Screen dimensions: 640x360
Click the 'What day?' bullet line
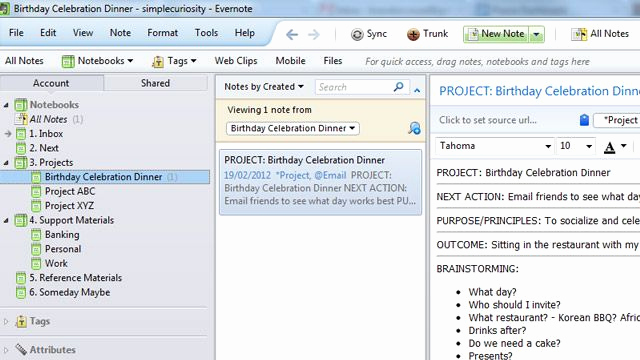click(x=492, y=292)
